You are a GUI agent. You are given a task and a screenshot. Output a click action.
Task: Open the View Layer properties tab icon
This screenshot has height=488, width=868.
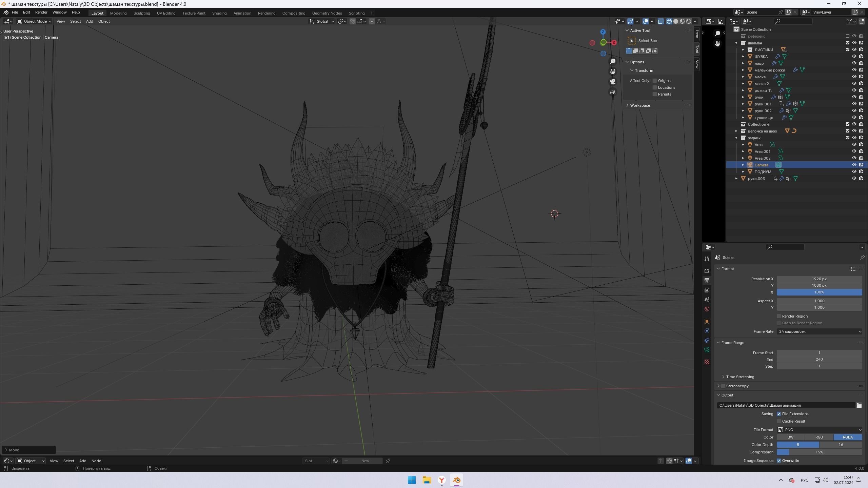(x=707, y=290)
